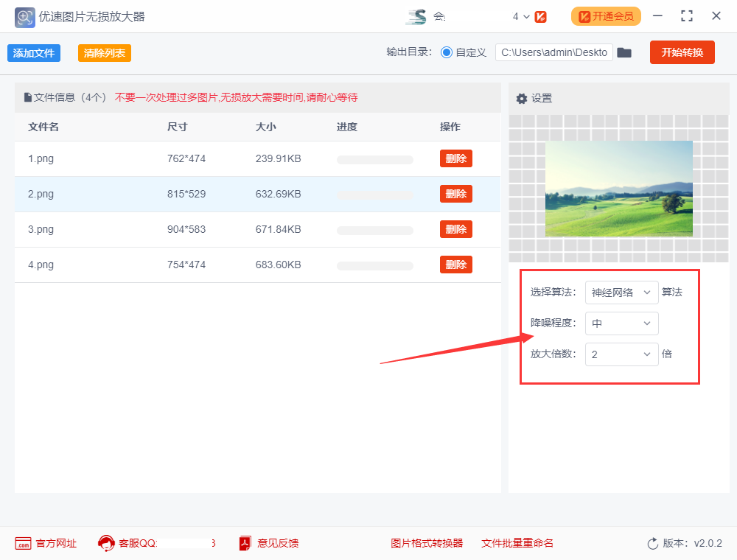Click the folder icon beside output path
This screenshot has width=737, height=560.
point(624,52)
